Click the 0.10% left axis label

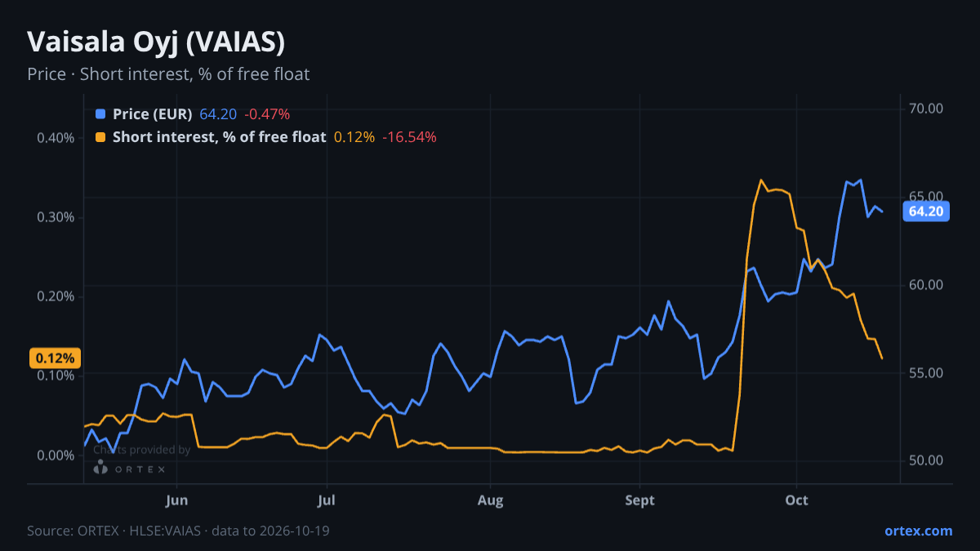[x=56, y=375]
